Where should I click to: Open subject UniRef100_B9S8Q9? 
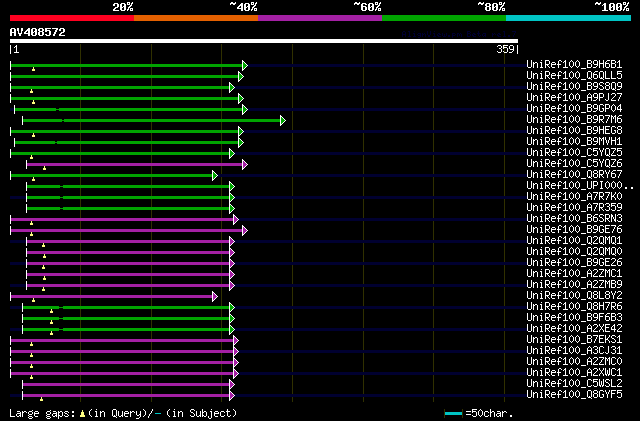pyautogui.click(x=574, y=86)
